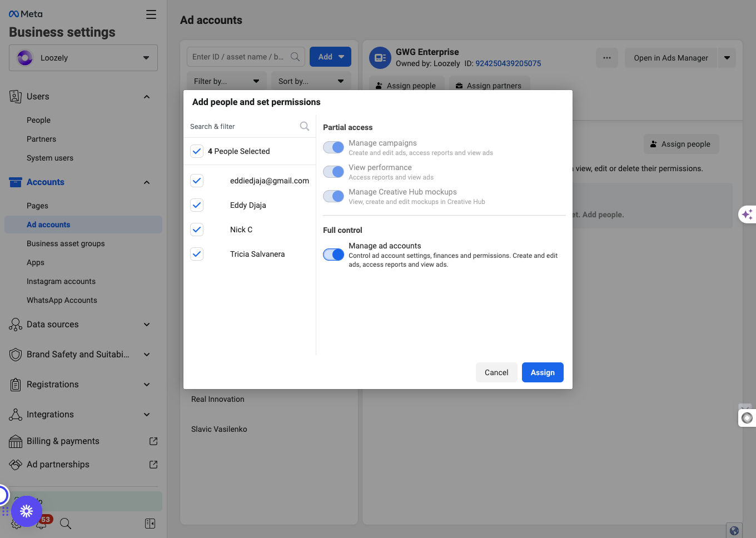The height and width of the screenshot is (538, 756).
Task: Click the purple gear floating button
Action: tap(27, 511)
